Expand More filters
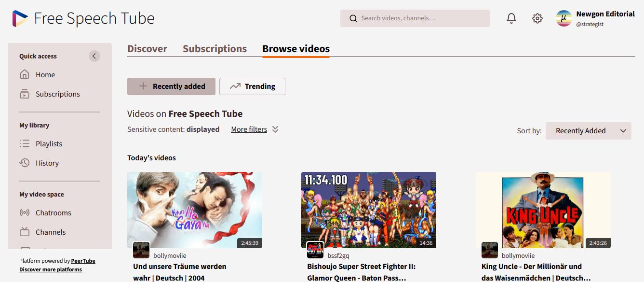The image size is (644, 282). (255, 129)
